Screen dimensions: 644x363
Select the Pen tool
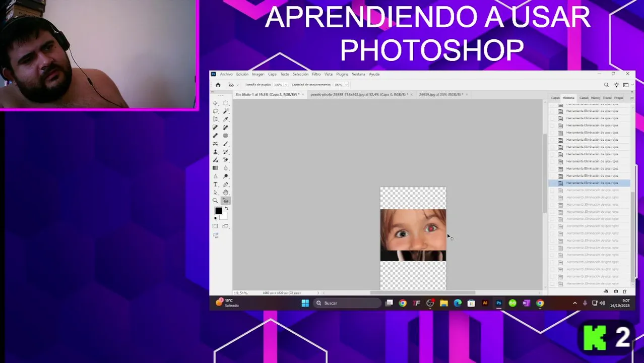[x=225, y=184]
